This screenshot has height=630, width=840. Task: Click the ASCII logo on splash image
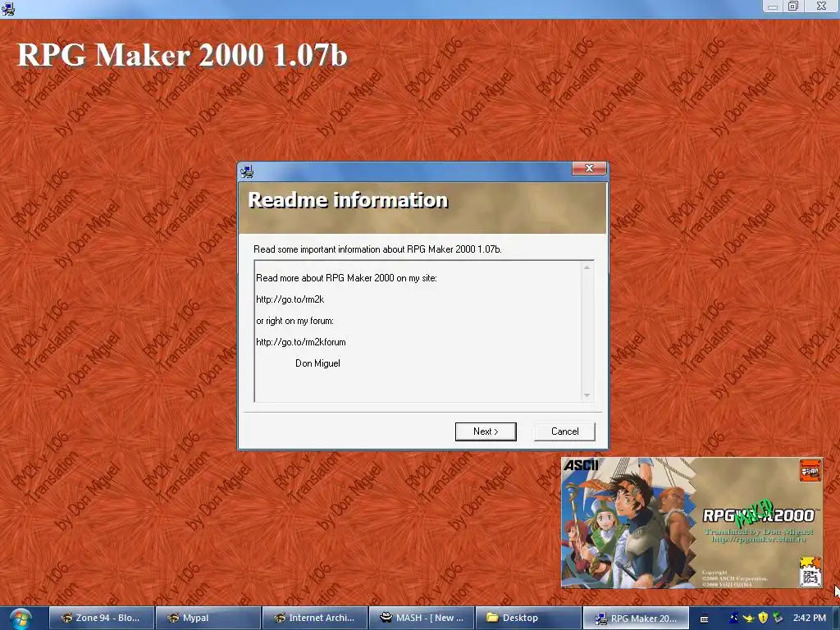581,465
